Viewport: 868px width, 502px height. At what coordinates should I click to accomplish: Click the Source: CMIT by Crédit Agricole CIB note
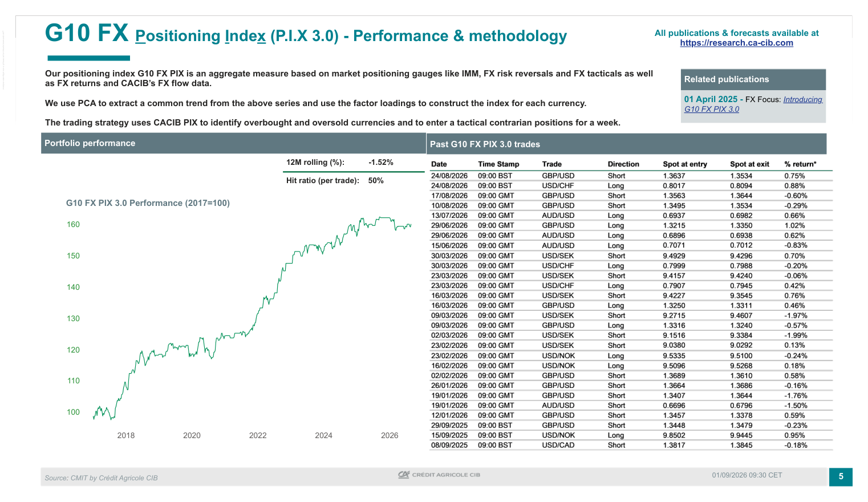(x=101, y=478)
